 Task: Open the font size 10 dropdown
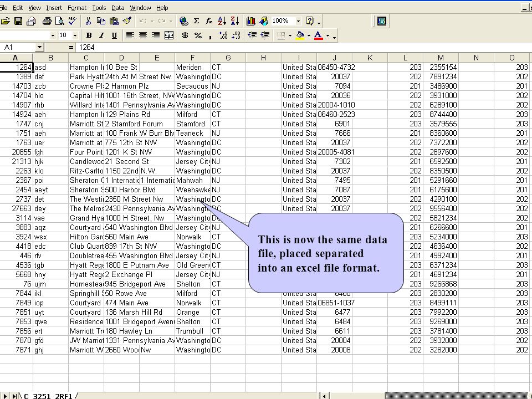[x=75, y=35]
